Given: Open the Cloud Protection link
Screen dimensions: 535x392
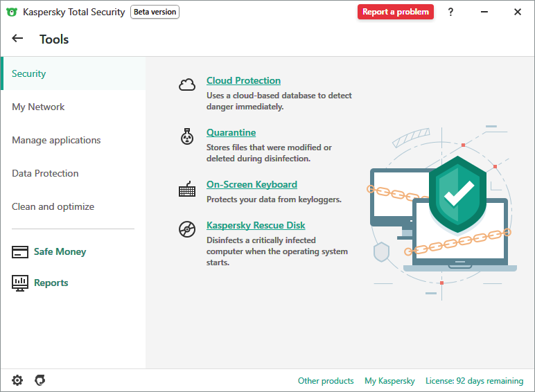Looking at the screenshot, I should click(243, 80).
